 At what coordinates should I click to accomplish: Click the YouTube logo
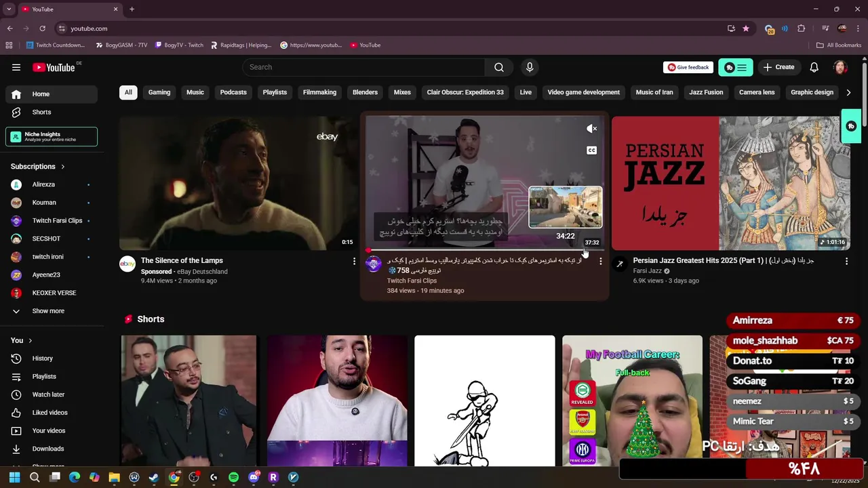tap(54, 67)
